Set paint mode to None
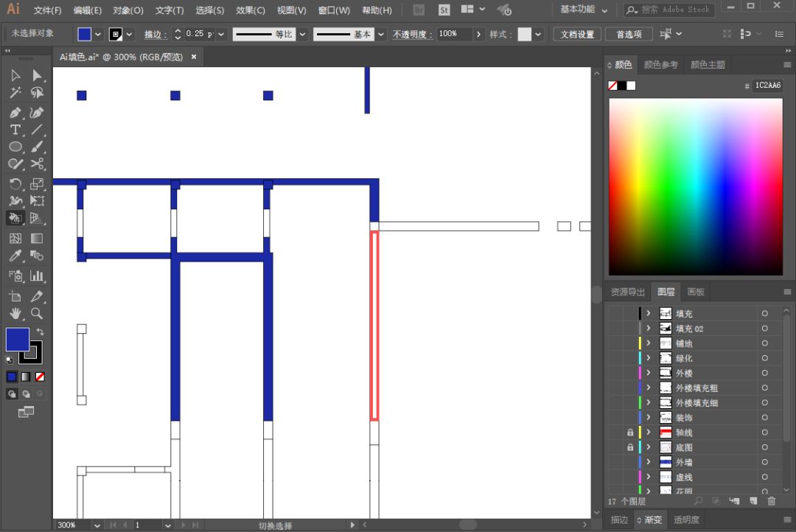 (40, 377)
